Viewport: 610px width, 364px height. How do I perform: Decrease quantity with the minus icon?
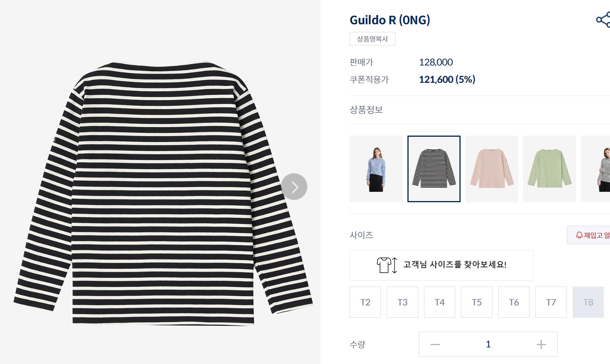(435, 344)
